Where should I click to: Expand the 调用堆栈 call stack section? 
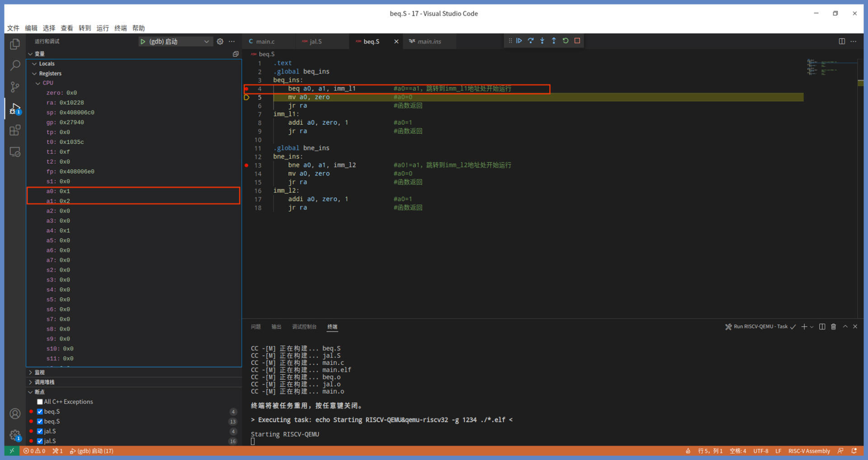click(x=44, y=382)
